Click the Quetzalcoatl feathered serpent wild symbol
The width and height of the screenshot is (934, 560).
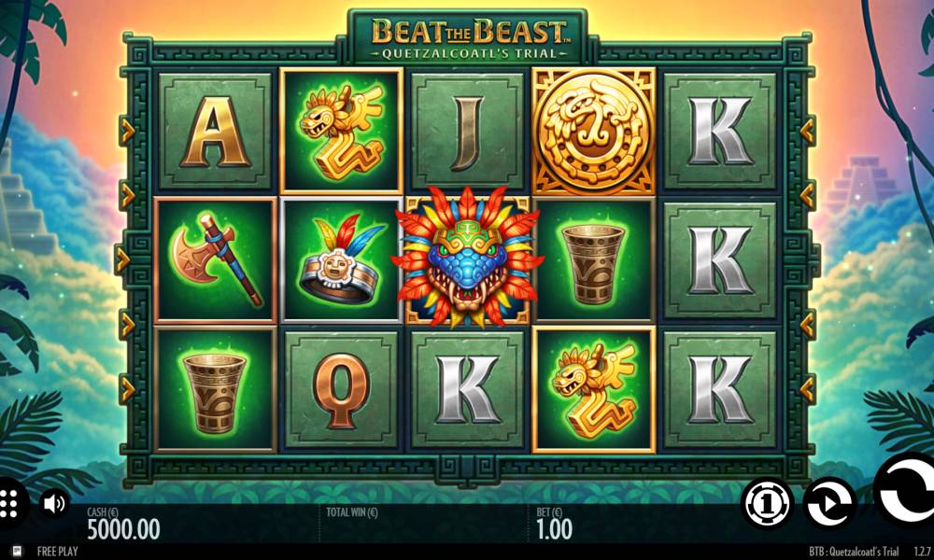[x=467, y=257]
